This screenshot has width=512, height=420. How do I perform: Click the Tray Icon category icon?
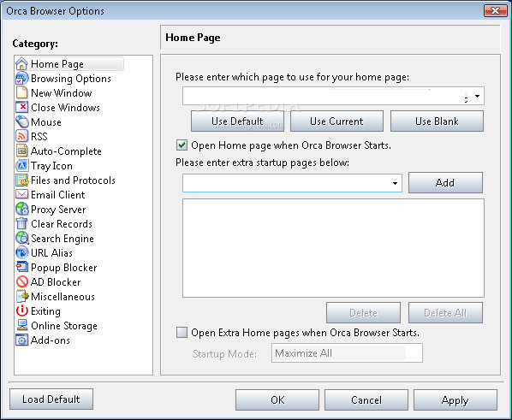coord(22,165)
